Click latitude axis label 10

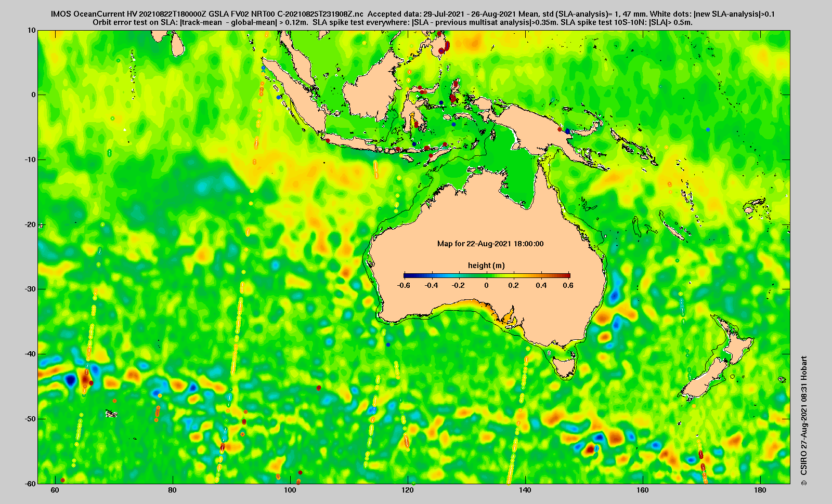pos(32,31)
